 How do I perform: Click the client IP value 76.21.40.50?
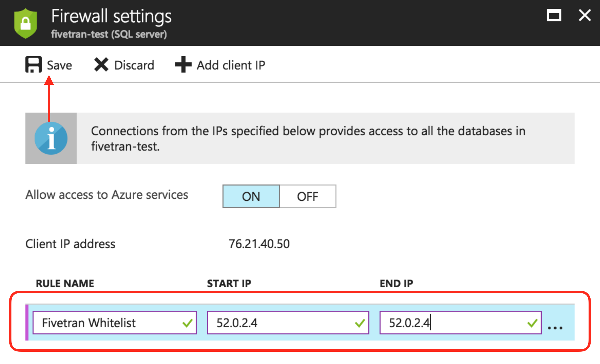[259, 244]
